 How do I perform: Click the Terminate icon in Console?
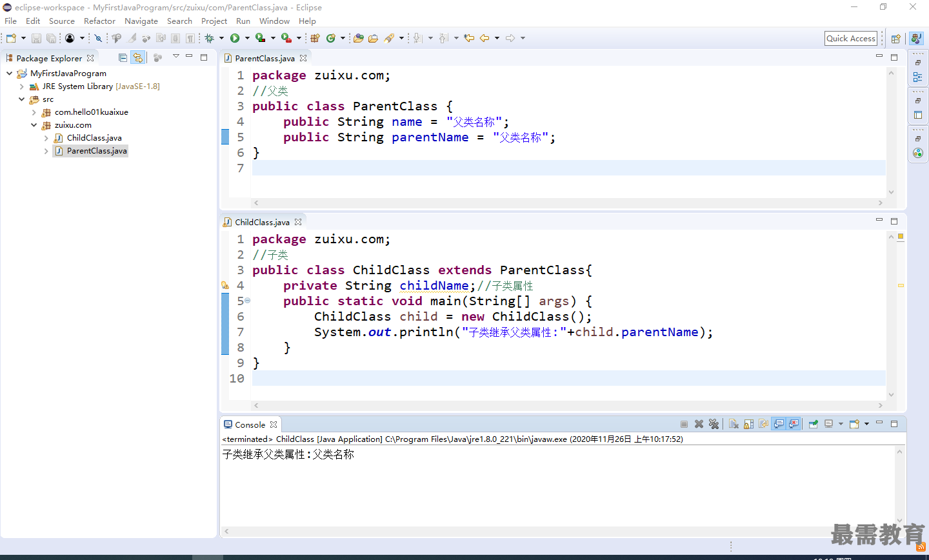pyautogui.click(x=684, y=424)
